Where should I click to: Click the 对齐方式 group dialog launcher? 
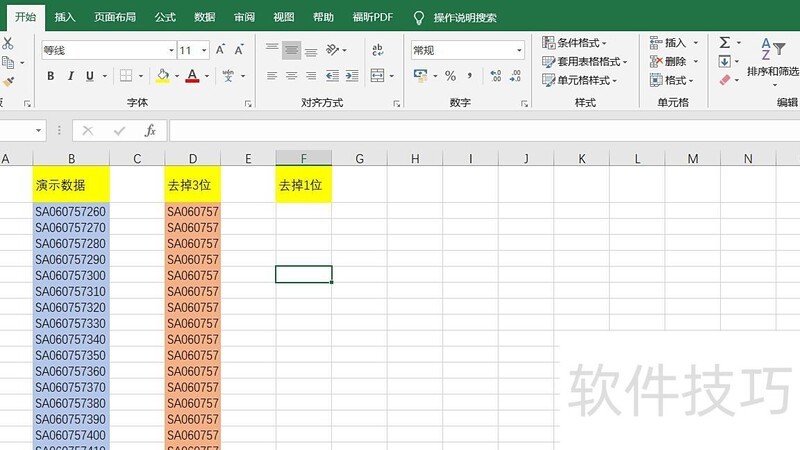396,104
